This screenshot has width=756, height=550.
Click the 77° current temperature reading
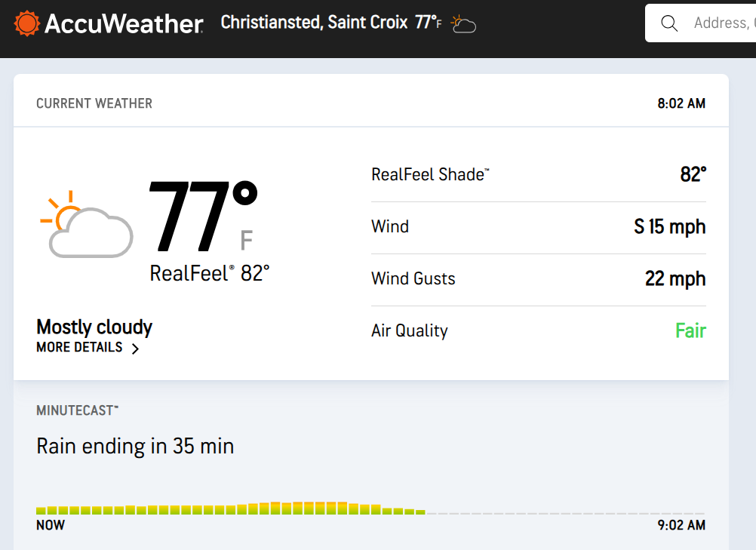[x=202, y=217]
